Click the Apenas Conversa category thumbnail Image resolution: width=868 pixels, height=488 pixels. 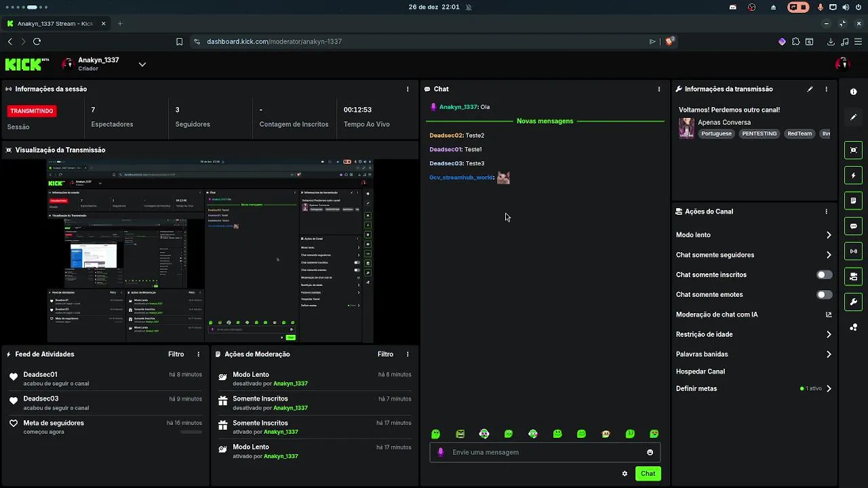[686, 128]
